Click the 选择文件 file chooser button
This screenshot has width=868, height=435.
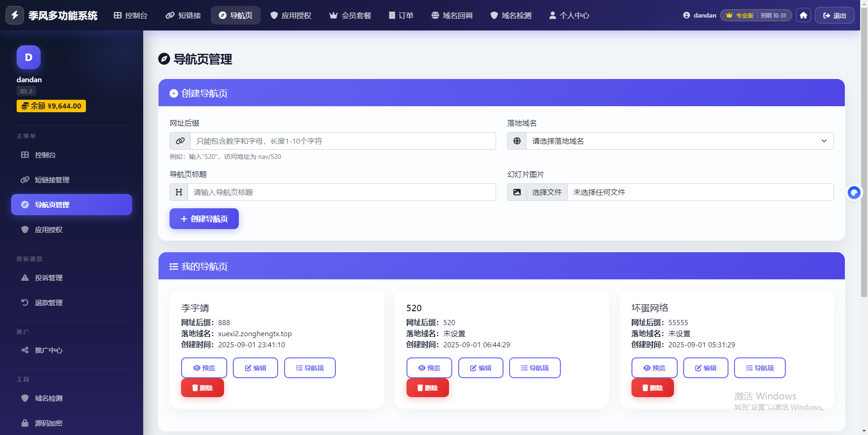[547, 192]
